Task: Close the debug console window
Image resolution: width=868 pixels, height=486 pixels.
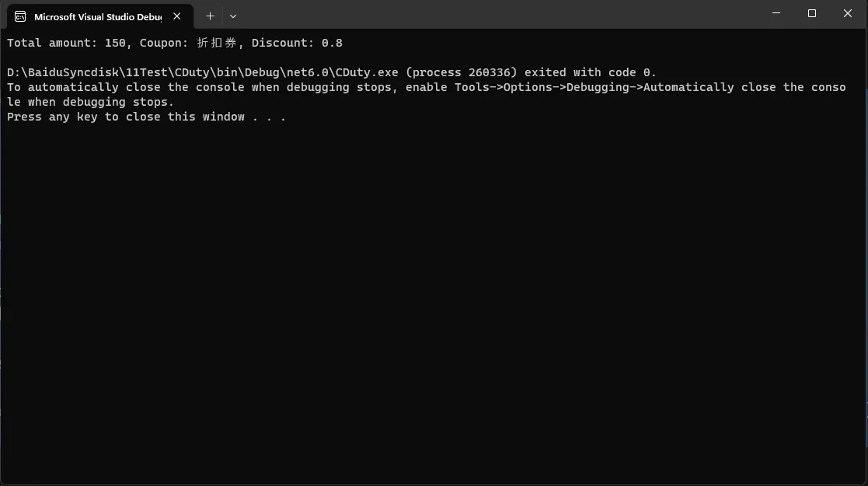Action: [848, 13]
